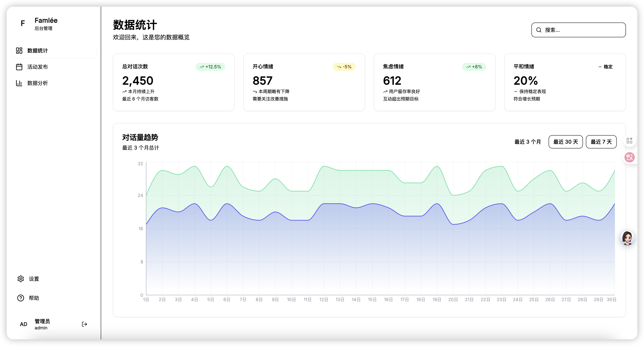Select the 最近 3 个月 range
This screenshot has width=644, height=346.
tap(528, 142)
